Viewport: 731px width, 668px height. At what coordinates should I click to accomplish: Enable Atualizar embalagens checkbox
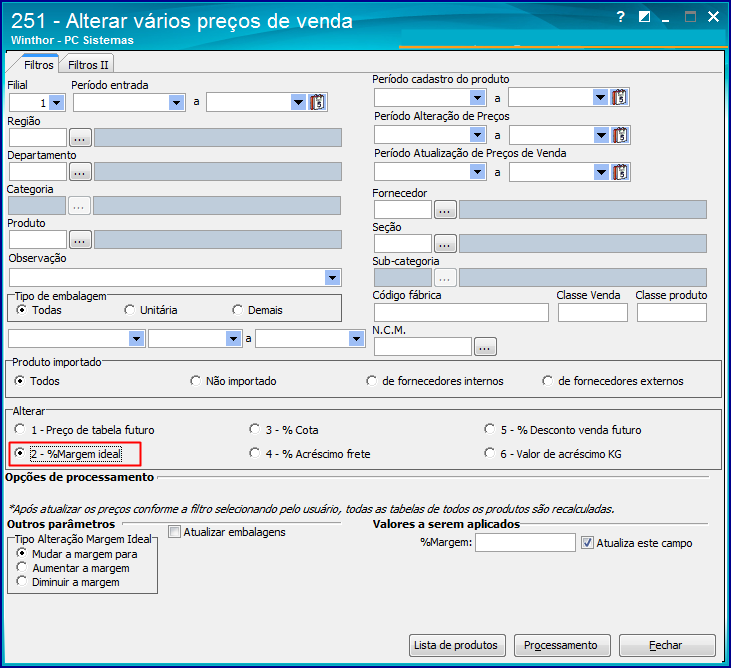(174, 532)
